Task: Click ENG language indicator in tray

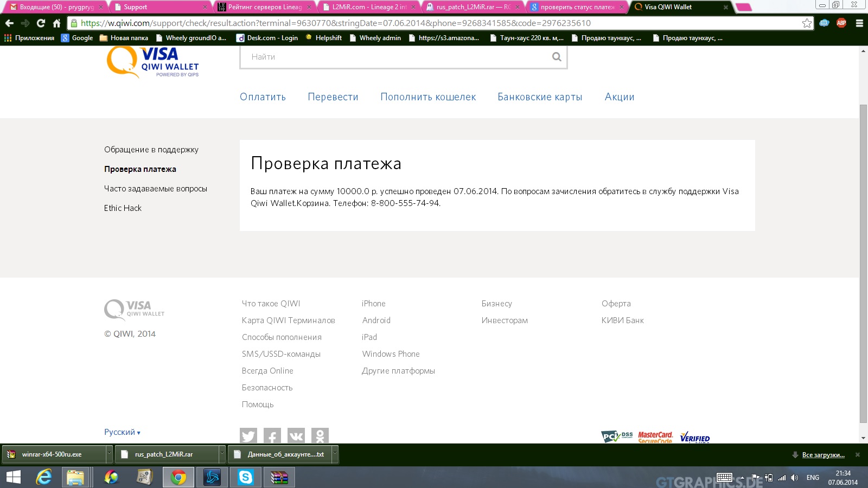Action: point(813,478)
